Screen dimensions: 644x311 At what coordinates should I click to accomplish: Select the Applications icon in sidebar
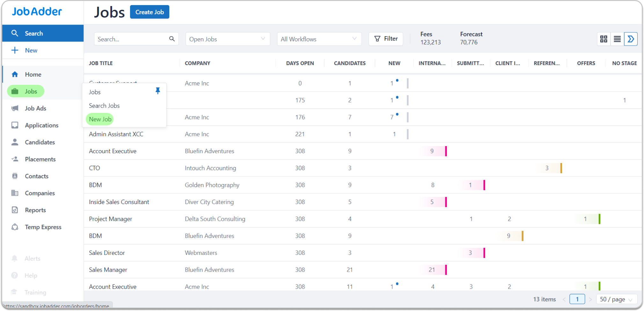pyautogui.click(x=15, y=125)
